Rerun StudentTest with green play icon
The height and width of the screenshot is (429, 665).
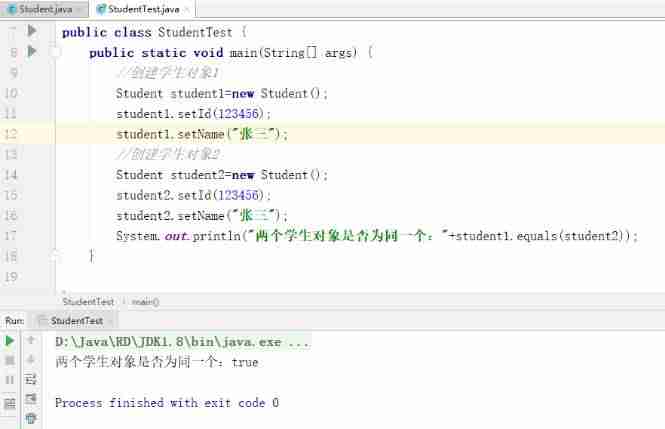point(9,341)
